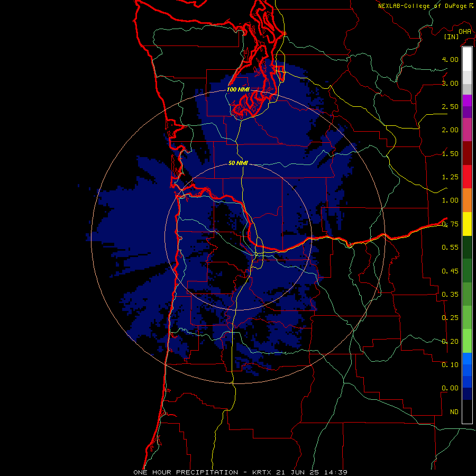Click the 50 NMI range ring label
Viewport: 476px width, 476px height.
(238, 163)
